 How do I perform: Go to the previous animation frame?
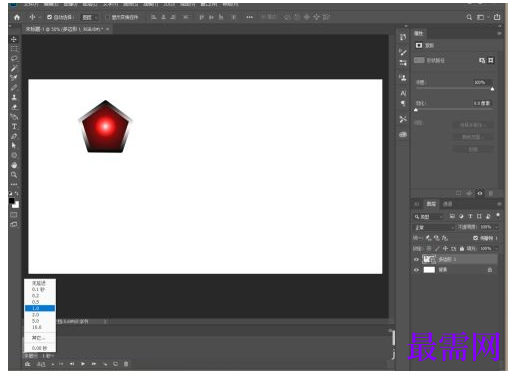72,364
